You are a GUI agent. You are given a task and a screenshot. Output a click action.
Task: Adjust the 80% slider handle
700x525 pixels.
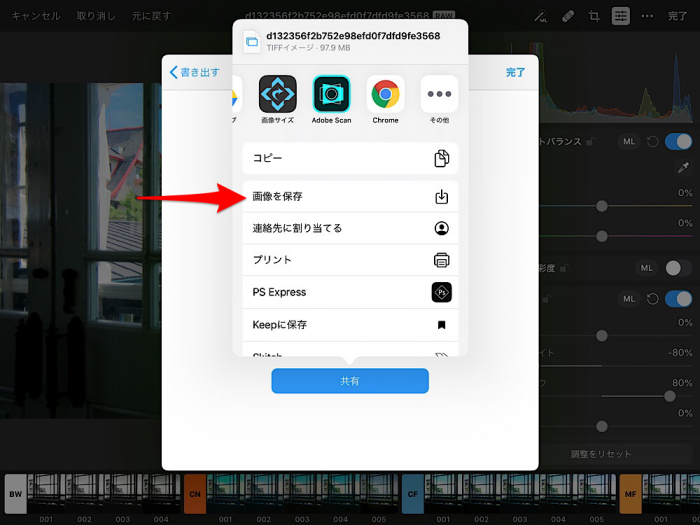click(670, 396)
